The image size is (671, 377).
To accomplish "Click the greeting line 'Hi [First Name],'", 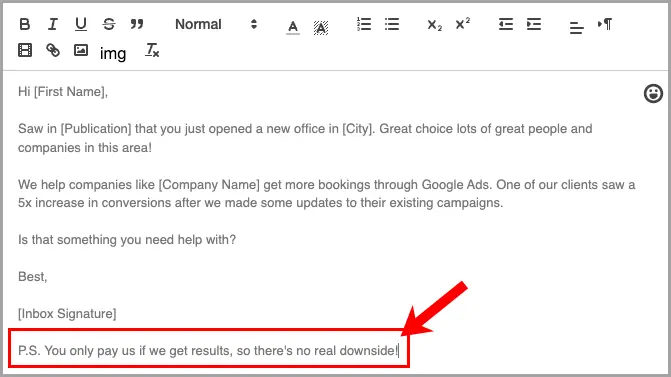I will [63, 92].
